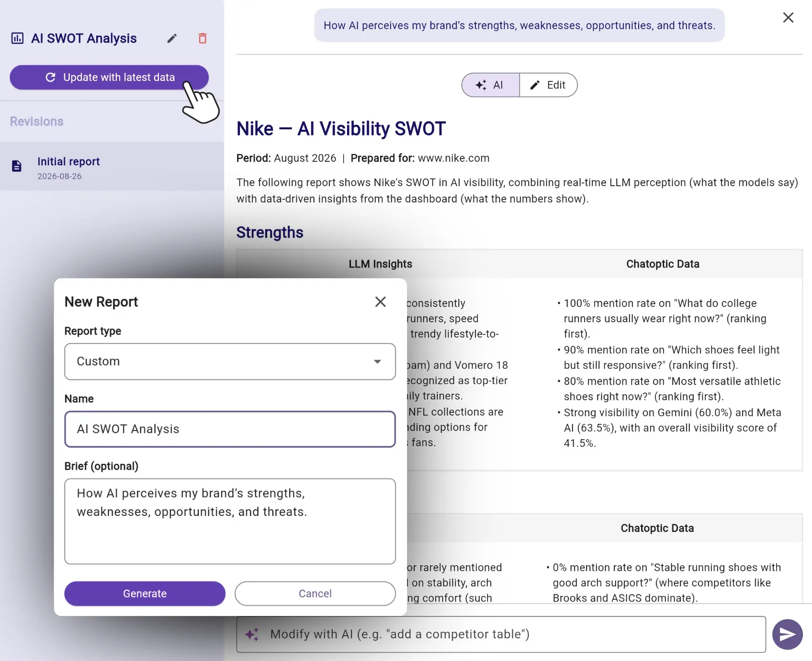This screenshot has height=661, width=812.
Task: Click the AI SWOT Analysis chart icon
Action: [17, 38]
